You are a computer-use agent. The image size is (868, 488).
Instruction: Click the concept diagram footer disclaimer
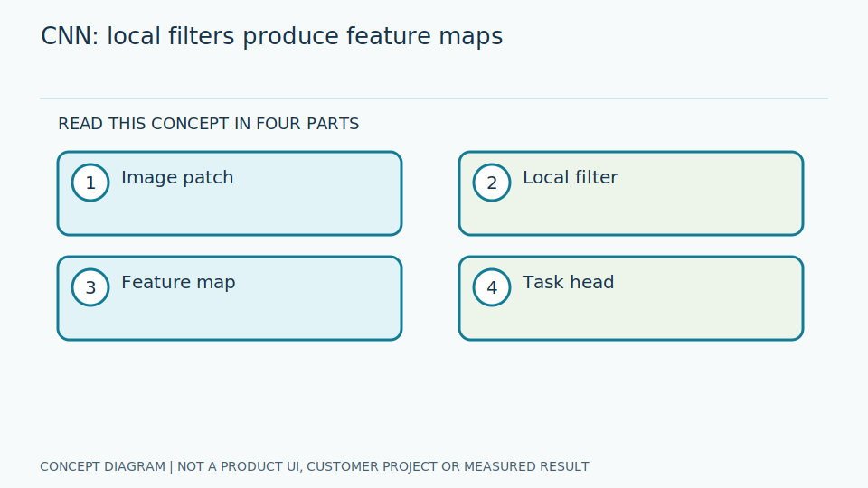tap(315, 467)
